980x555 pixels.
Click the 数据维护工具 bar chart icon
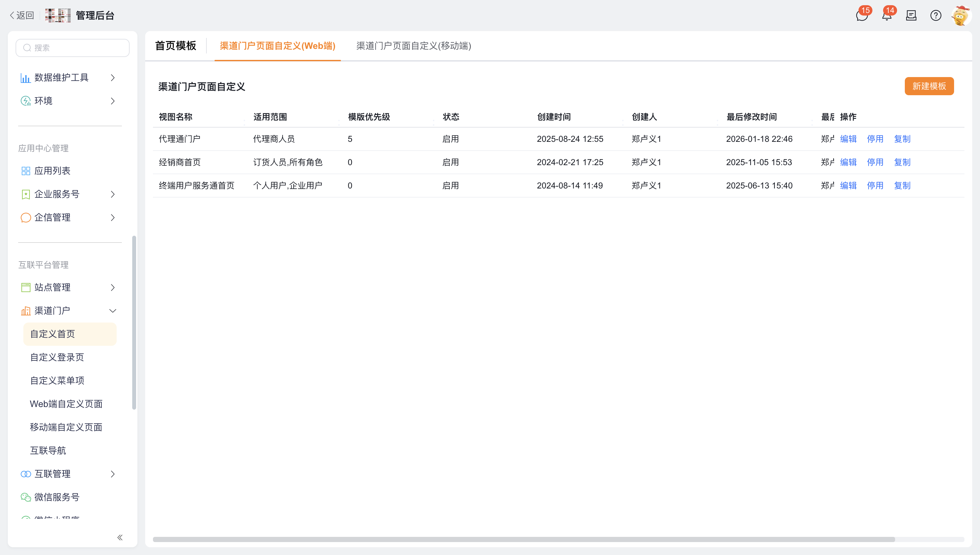point(26,78)
